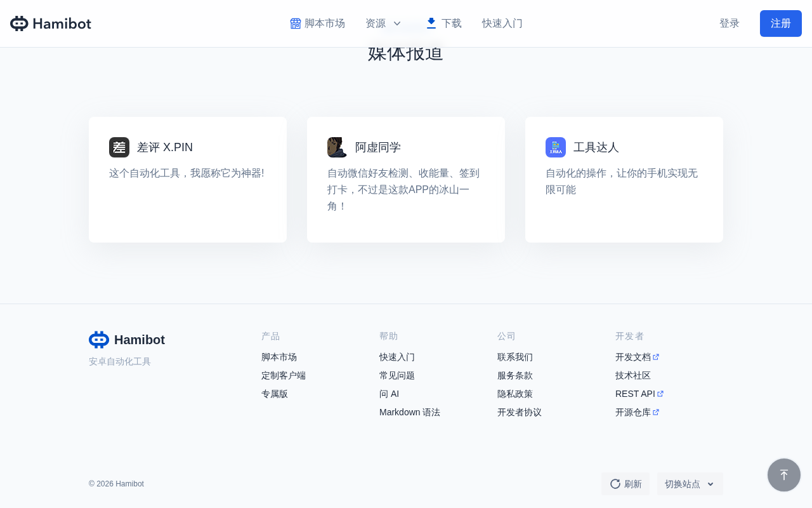Expand the 资源 dropdown in the navbar

[383, 23]
